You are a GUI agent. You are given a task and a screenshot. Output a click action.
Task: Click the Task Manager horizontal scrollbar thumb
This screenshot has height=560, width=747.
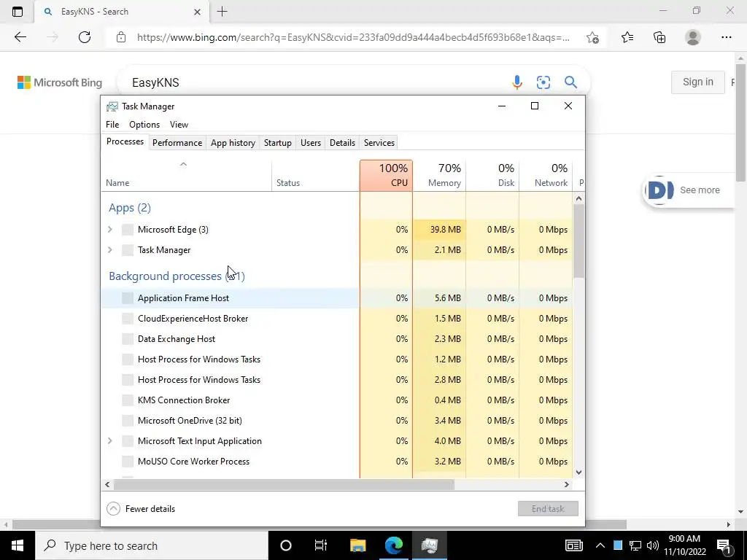tap(284, 484)
